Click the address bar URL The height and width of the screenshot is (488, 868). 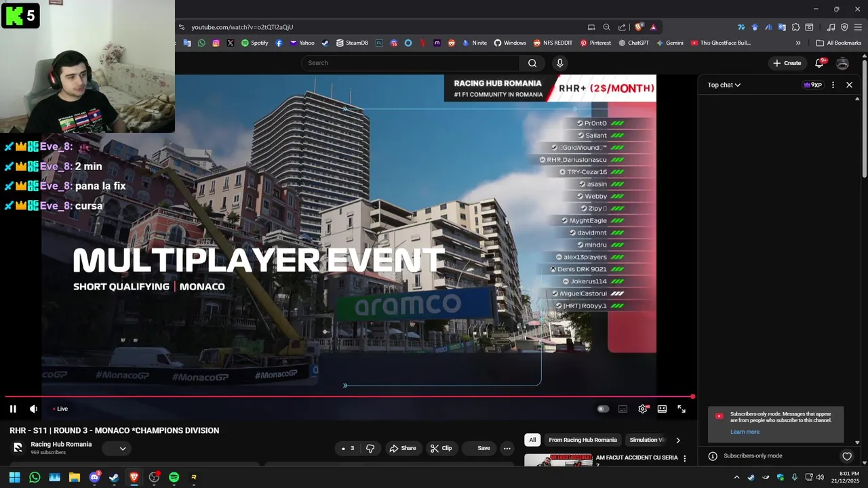pos(242,27)
